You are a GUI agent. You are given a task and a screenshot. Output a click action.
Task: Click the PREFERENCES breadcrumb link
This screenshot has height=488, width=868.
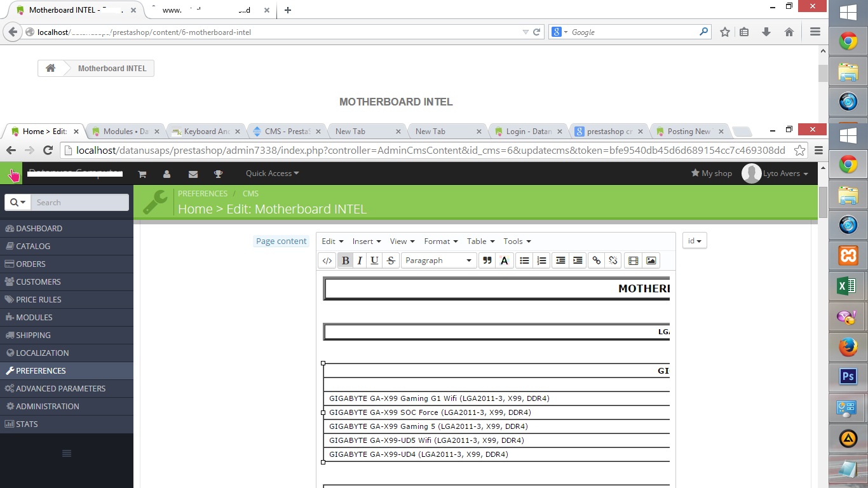[203, 194]
